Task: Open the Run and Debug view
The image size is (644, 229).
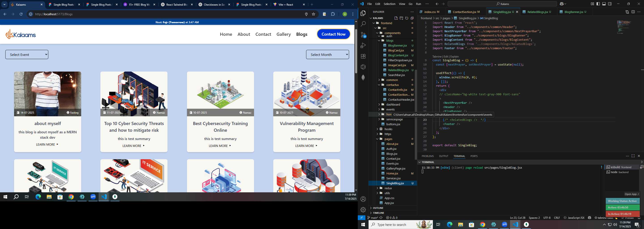Action: click(x=363, y=45)
